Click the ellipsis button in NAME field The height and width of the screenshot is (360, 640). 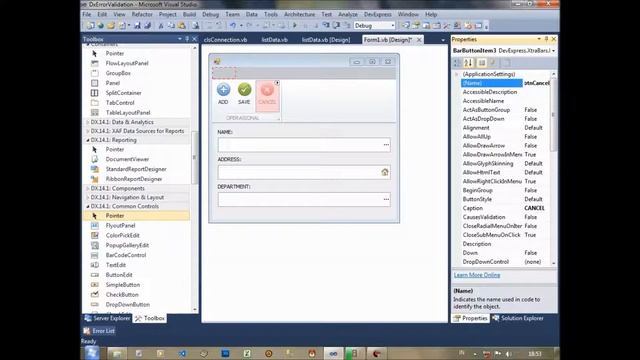click(386, 145)
